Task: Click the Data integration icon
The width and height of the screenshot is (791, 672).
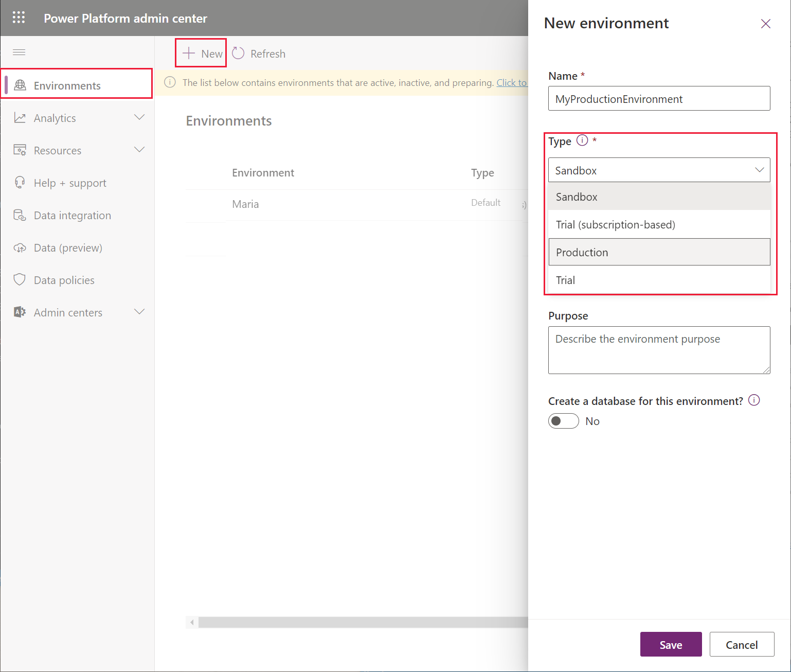Action: pos(20,215)
